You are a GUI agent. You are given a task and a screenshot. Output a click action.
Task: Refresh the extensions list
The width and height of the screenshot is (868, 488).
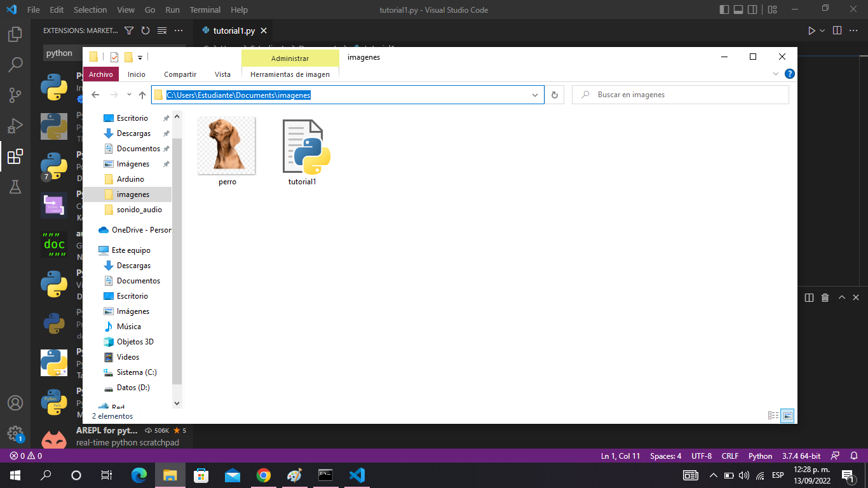coord(146,30)
